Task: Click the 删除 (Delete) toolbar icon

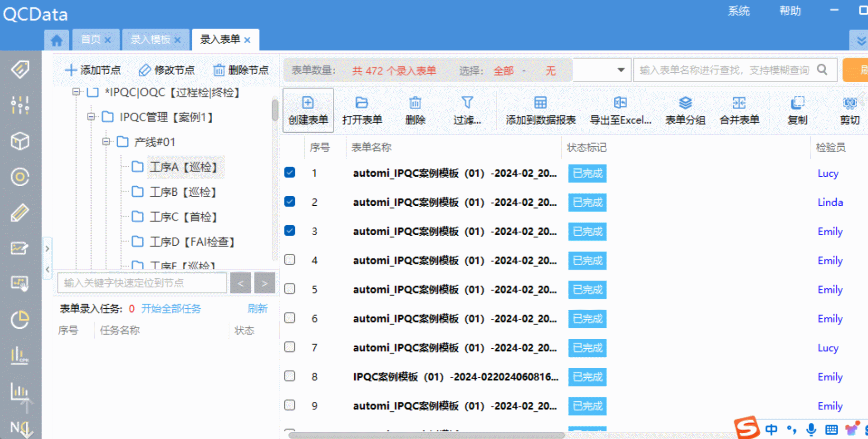Action: [415, 110]
